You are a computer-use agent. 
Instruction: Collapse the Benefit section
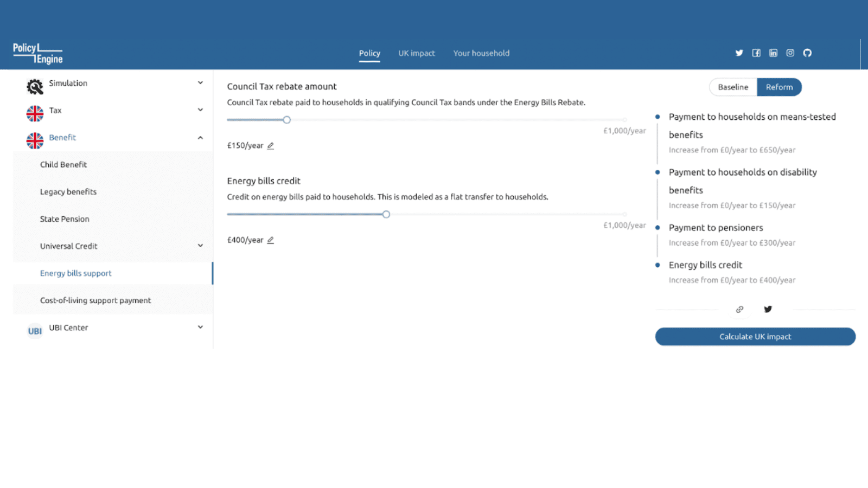pos(200,138)
